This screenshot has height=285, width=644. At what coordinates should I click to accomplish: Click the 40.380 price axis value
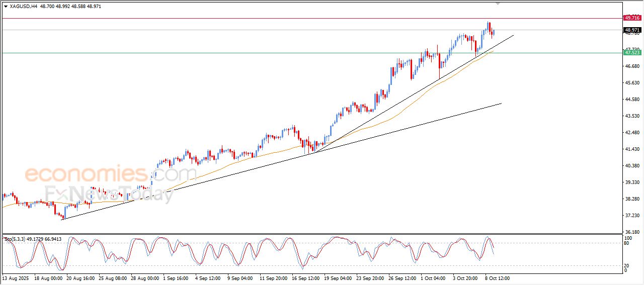click(632, 166)
